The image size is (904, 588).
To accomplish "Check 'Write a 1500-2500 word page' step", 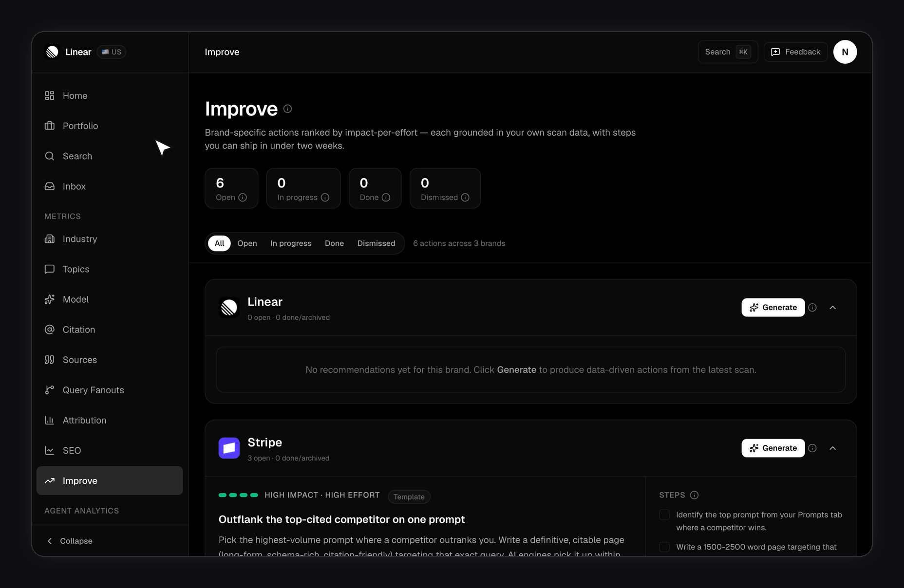I will click(664, 547).
